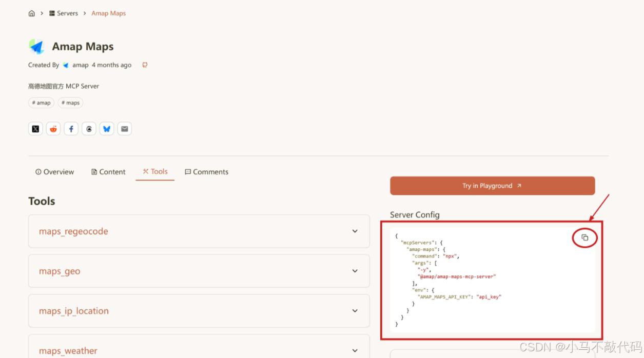Open the maps_geo tool name

click(x=60, y=271)
